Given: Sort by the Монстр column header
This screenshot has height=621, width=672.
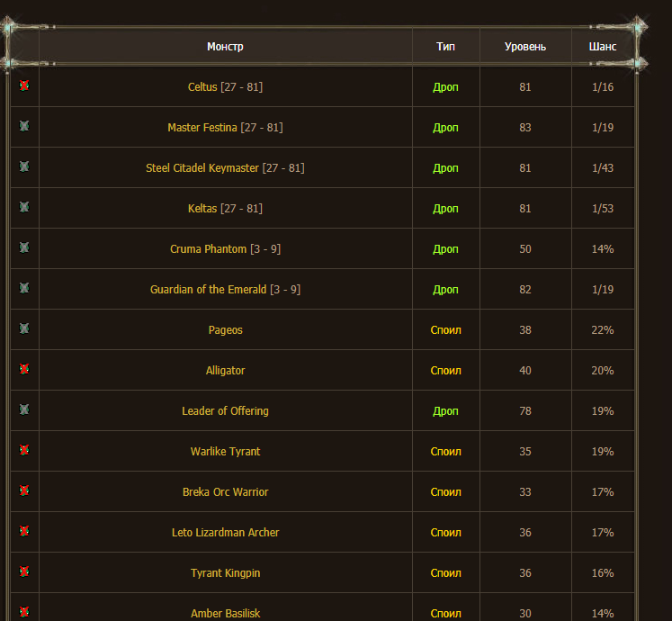Looking at the screenshot, I should coord(225,47).
